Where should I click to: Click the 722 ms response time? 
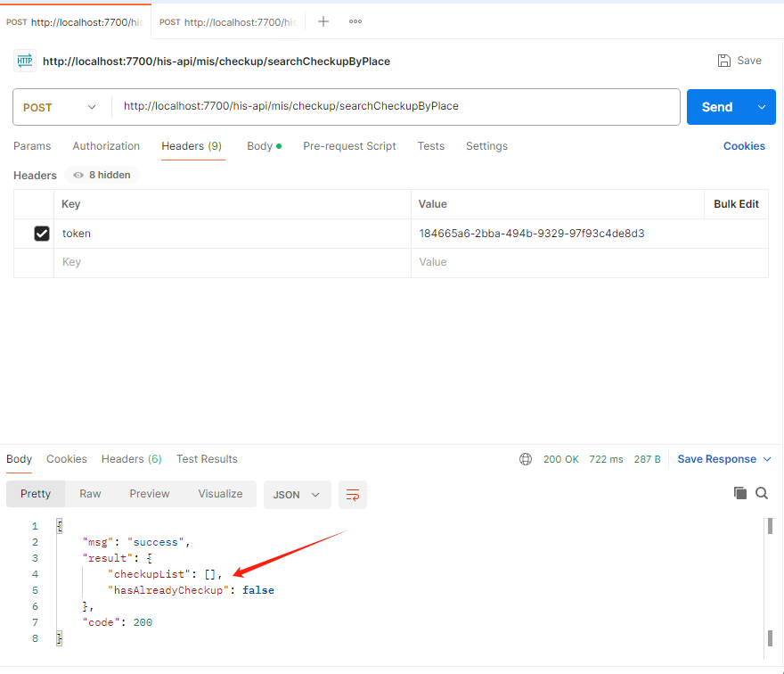[606, 459]
